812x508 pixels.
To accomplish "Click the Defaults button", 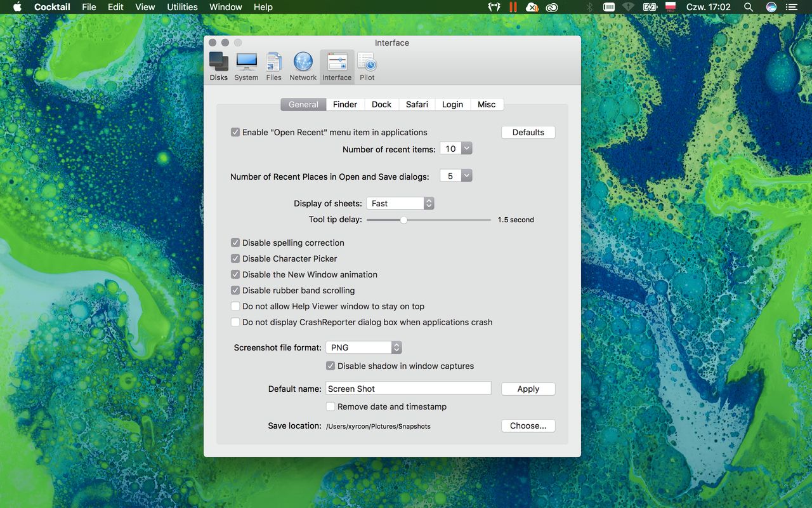I will click(528, 132).
